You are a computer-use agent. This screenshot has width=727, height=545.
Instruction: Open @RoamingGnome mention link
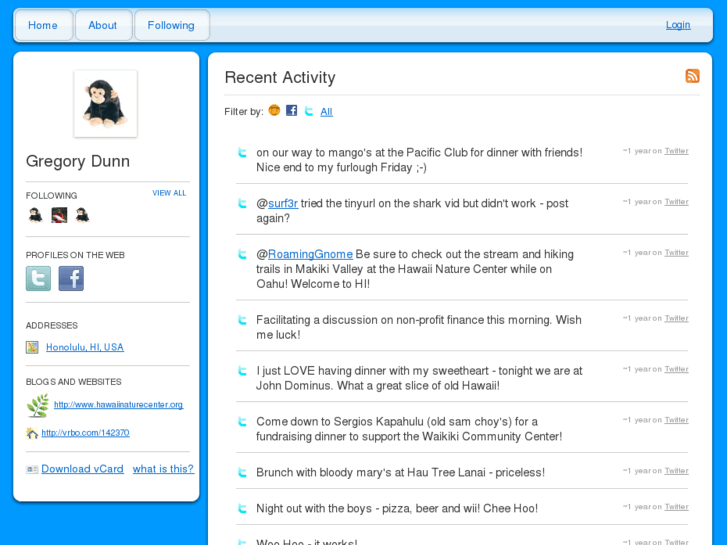[x=310, y=254]
